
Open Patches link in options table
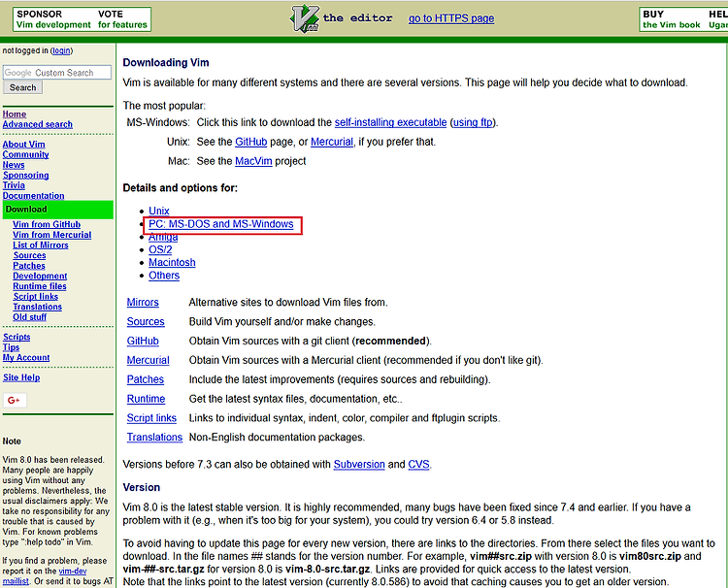(146, 379)
